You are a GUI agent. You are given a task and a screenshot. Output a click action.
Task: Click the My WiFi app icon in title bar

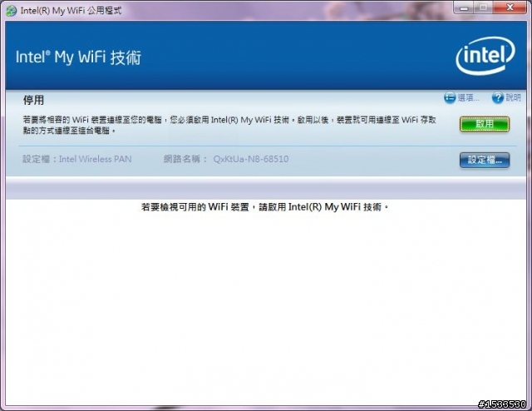pos(11,11)
